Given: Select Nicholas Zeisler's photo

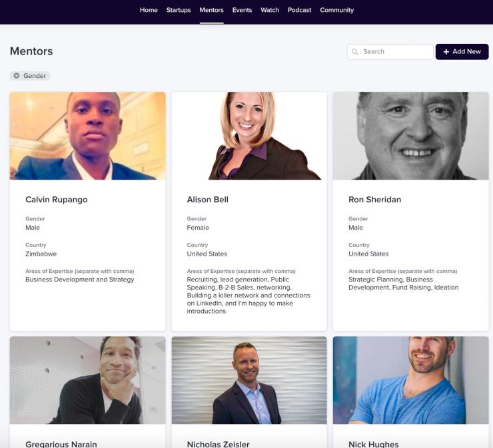Looking at the screenshot, I should [249, 380].
